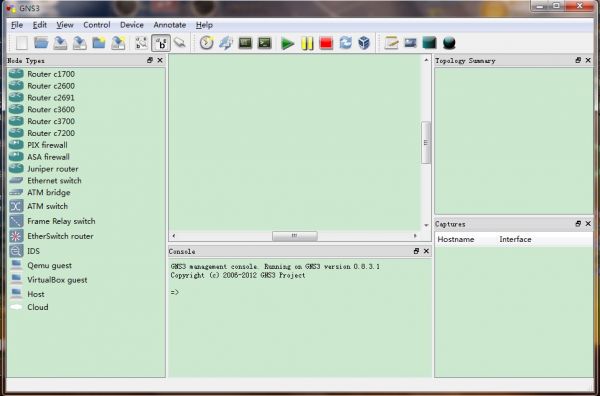Close the Node Types panel
The height and width of the screenshot is (396, 600).
[160, 60]
